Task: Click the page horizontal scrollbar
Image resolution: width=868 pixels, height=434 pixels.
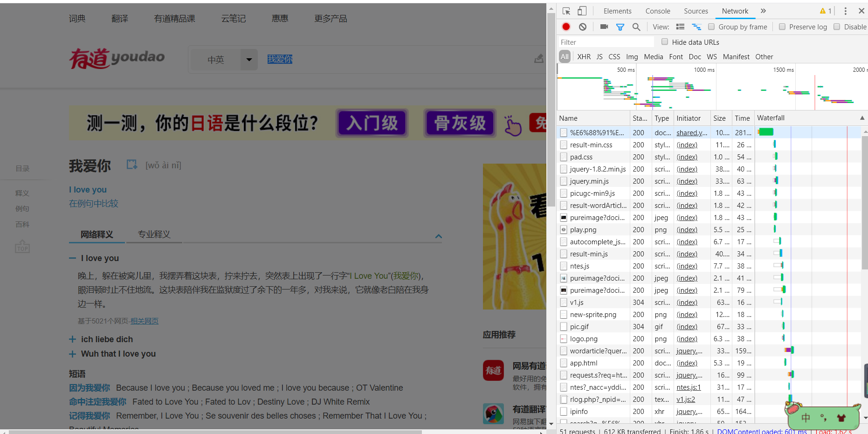Action: click(x=214, y=432)
